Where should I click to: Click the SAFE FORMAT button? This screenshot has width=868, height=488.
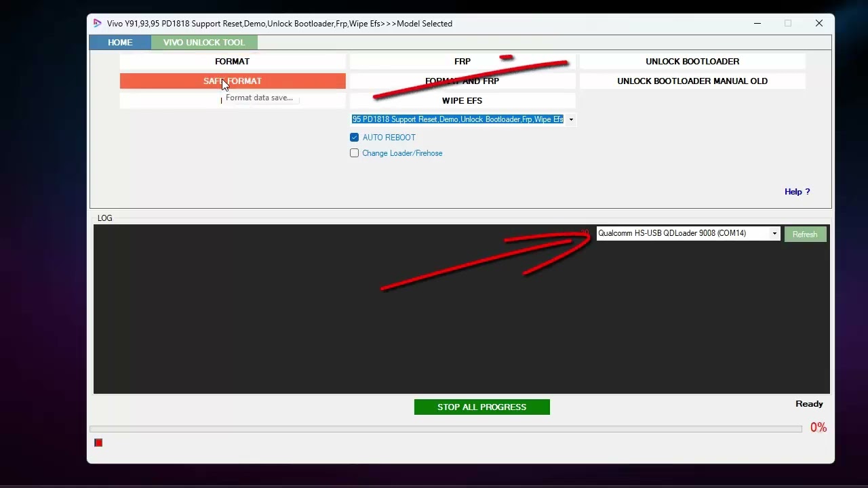(x=233, y=81)
